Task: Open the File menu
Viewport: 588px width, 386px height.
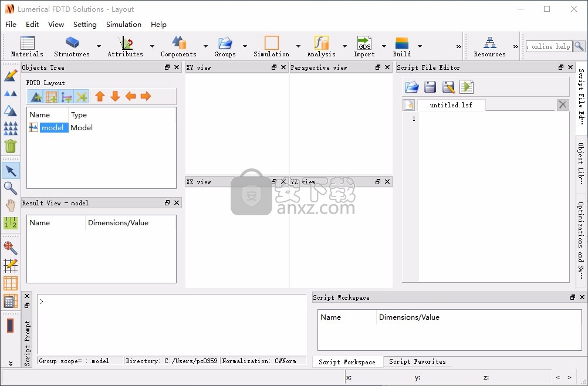Action: (11, 25)
